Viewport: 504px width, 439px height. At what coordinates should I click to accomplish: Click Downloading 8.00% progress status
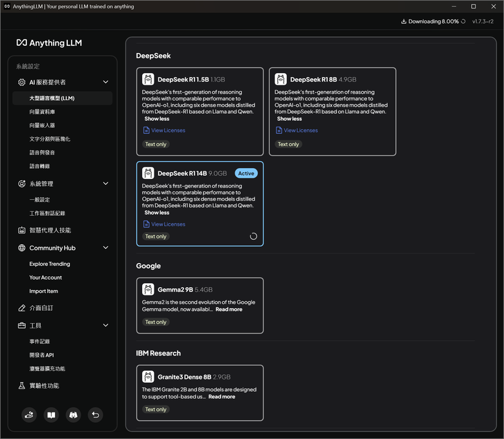434,21
